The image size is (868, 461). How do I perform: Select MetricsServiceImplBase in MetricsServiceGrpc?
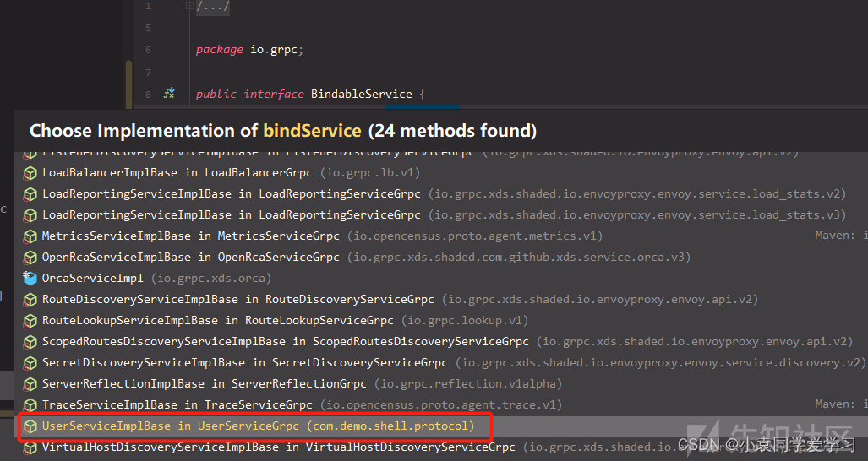(x=443, y=236)
